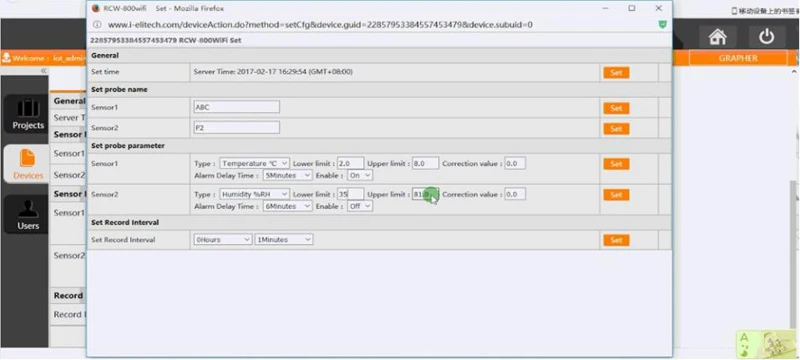Screen dimensions: 800x360
Task: Click Set button for Sensor2 probe name
Action: click(616, 128)
